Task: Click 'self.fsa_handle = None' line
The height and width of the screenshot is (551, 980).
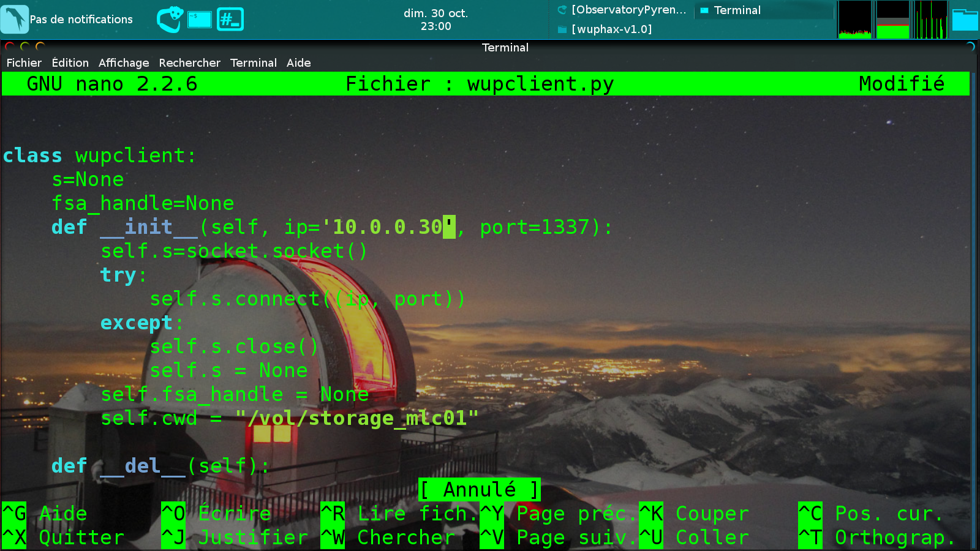Action: [235, 394]
